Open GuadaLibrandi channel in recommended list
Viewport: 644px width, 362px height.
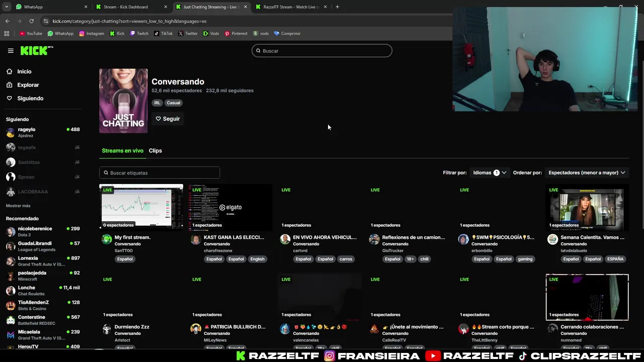coord(43,246)
